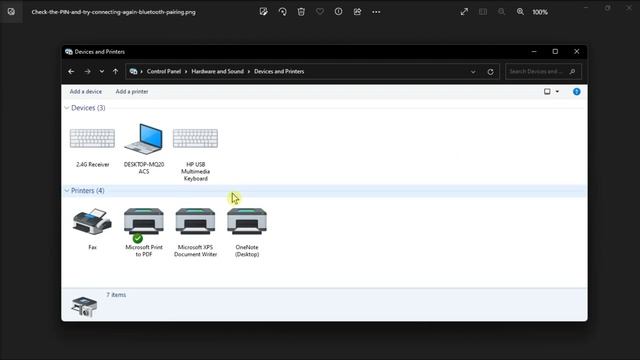Image resolution: width=640 pixels, height=360 pixels.
Task: Open Photos gallery icon at top-left corner
Action: click(11, 11)
